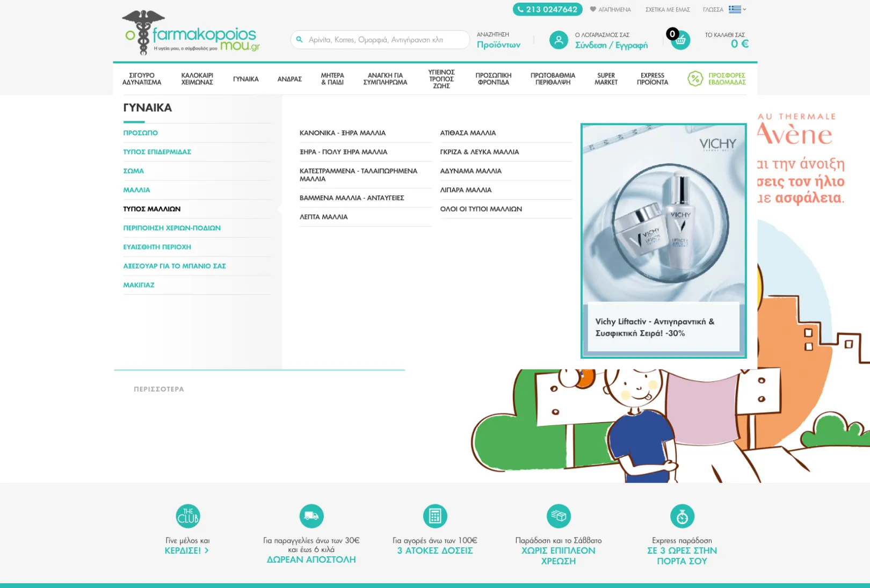Viewport: 870px width, 588px height.
Task: Click the installments calculator icon
Action: [435, 516]
